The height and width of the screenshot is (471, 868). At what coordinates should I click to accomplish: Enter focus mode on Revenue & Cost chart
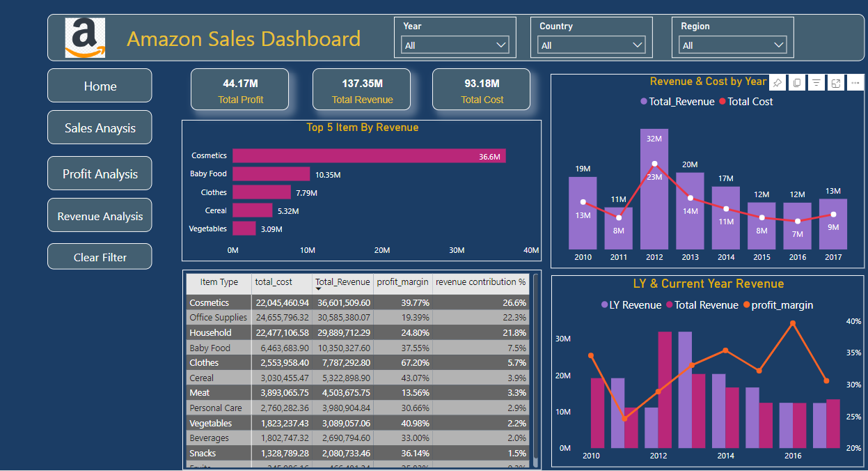pyautogui.click(x=836, y=83)
